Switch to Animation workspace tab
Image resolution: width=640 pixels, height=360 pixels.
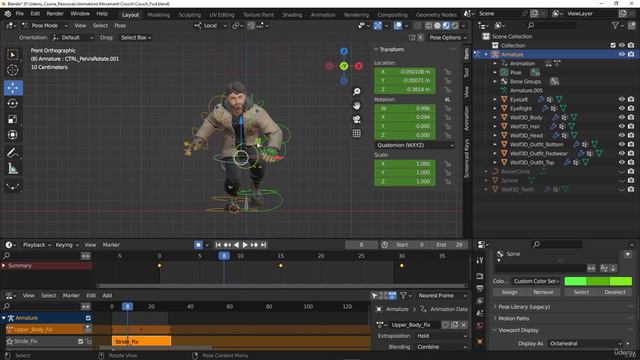pyautogui.click(x=323, y=15)
